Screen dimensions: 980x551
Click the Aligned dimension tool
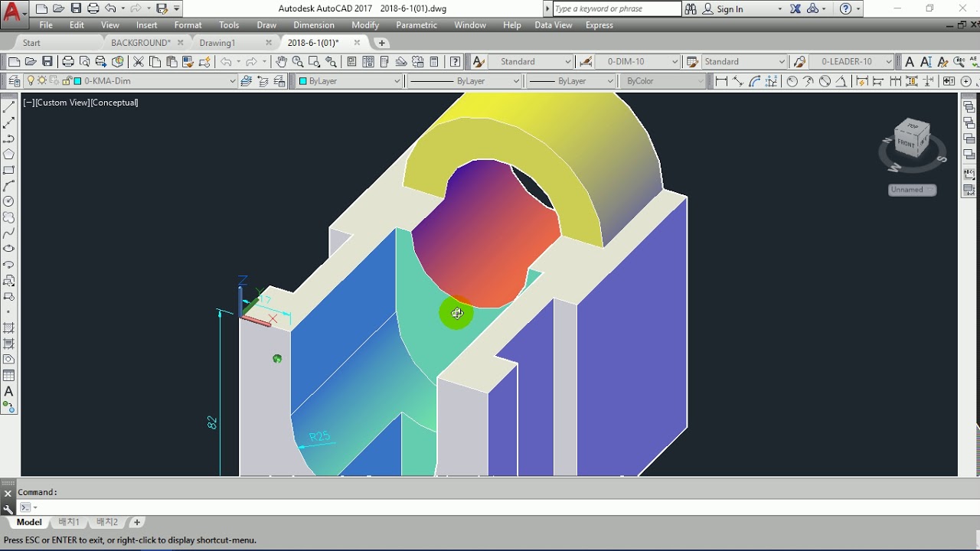(738, 80)
